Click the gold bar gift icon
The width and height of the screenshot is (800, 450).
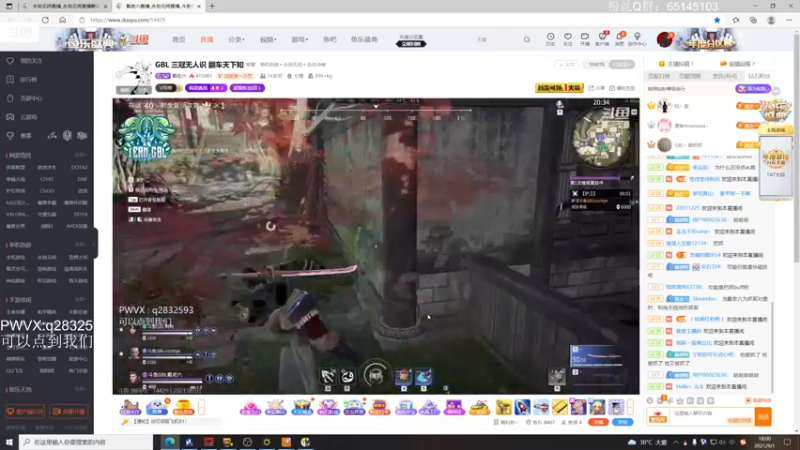(559, 407)
